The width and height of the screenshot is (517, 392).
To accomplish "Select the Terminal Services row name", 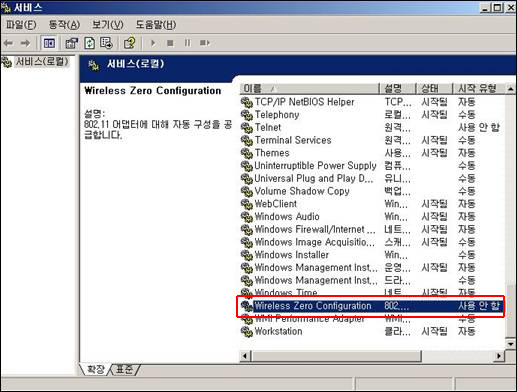I will pos(293,140).
